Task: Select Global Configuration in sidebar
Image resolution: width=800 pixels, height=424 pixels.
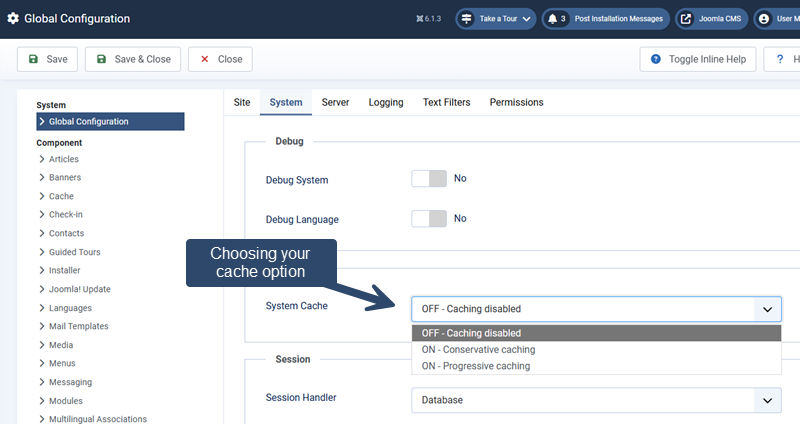Action: pyautogui.click(x=110, y=121)
